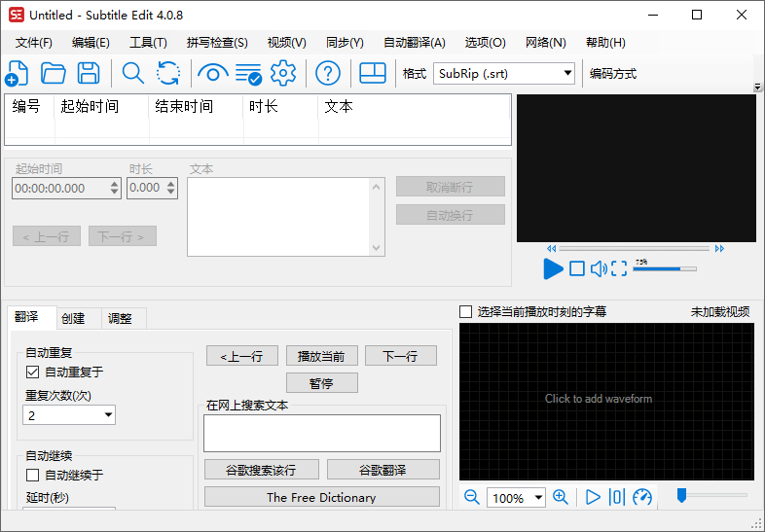
Task: Click the 起始时间 spinner arrows
Action: click(115, 188)
